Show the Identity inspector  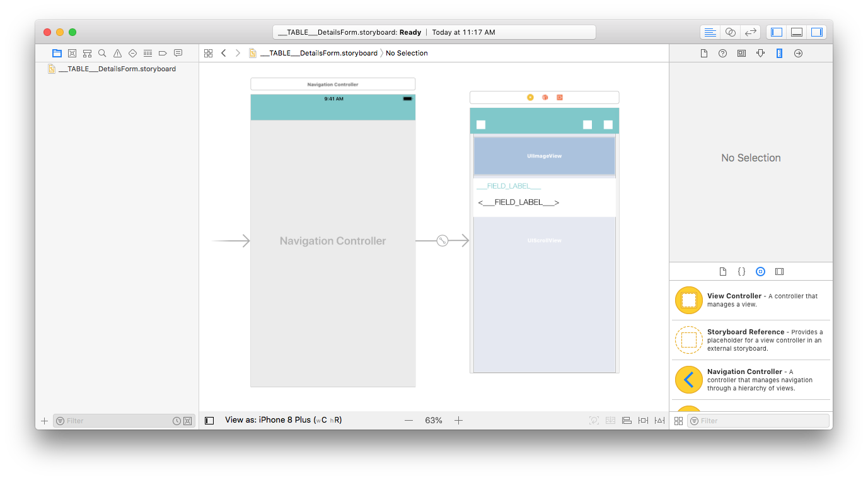click(x=741, y=53)
